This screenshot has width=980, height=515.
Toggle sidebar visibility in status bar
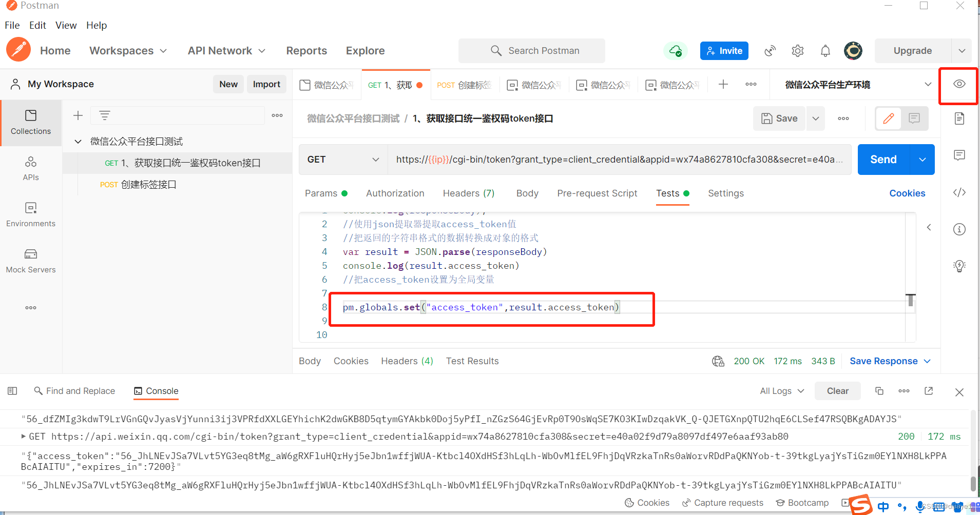[x=12, y=391]
